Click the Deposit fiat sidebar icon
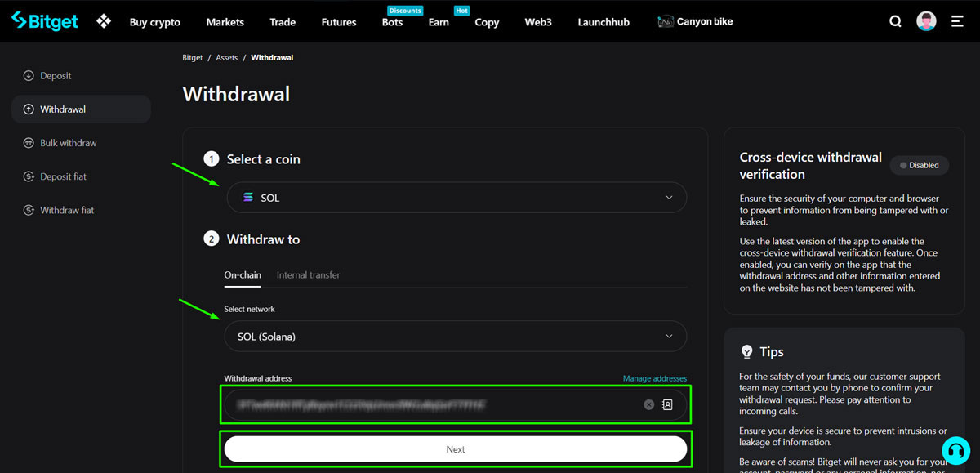 [29, 176]
